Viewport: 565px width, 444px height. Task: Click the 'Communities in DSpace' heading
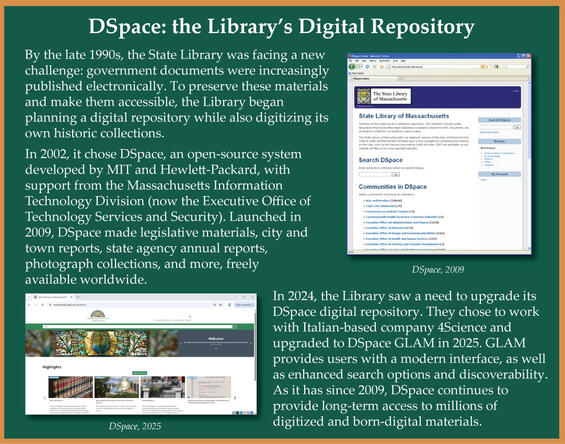[392, 187]
